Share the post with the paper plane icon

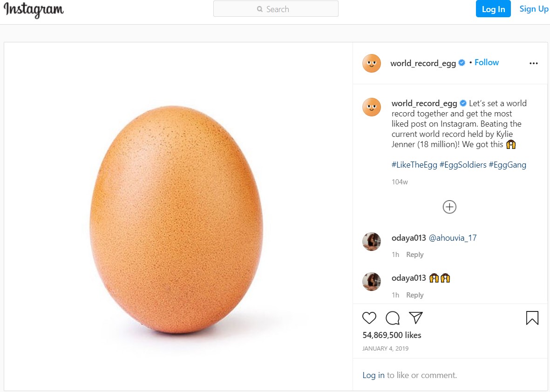pyautogui.click(x=416, y=318)
